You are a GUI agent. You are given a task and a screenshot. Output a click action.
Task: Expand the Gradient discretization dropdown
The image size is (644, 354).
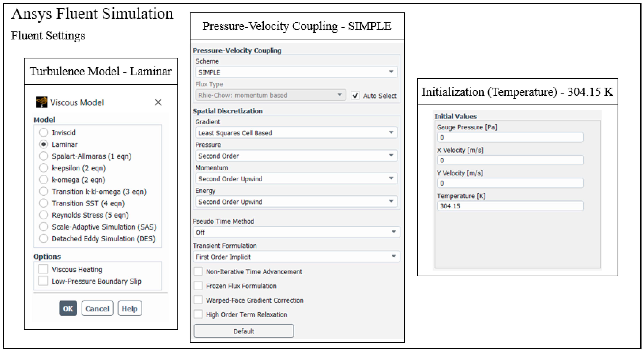[x=296, y=133]
